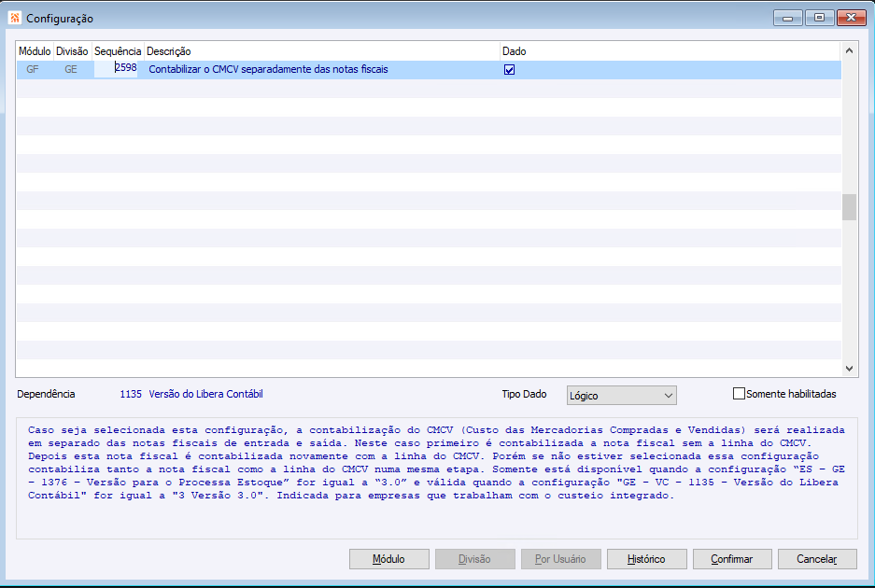The height and width of the screenshot is (588, 875).
Task: Click the Configuração app icon in title bar
Action: [x=15, y=18]
